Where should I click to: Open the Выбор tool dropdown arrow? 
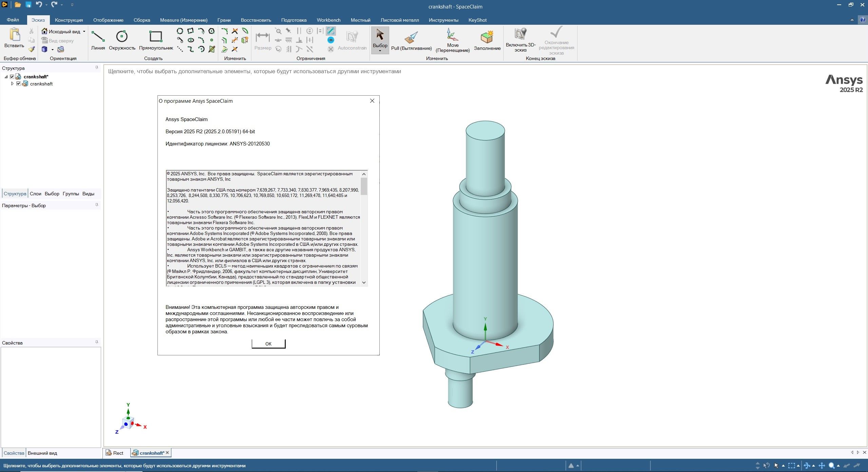pos(380,51)
